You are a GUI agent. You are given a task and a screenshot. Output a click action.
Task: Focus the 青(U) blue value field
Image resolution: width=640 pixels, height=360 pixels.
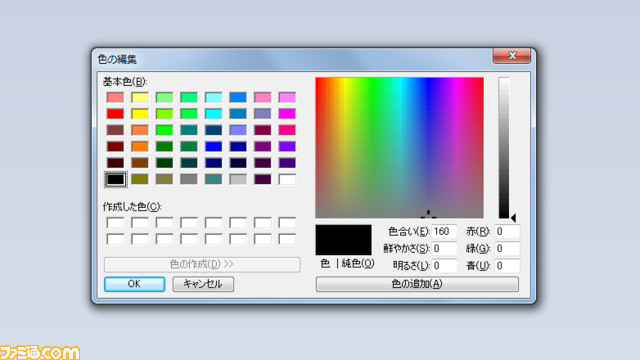[507, 266]
